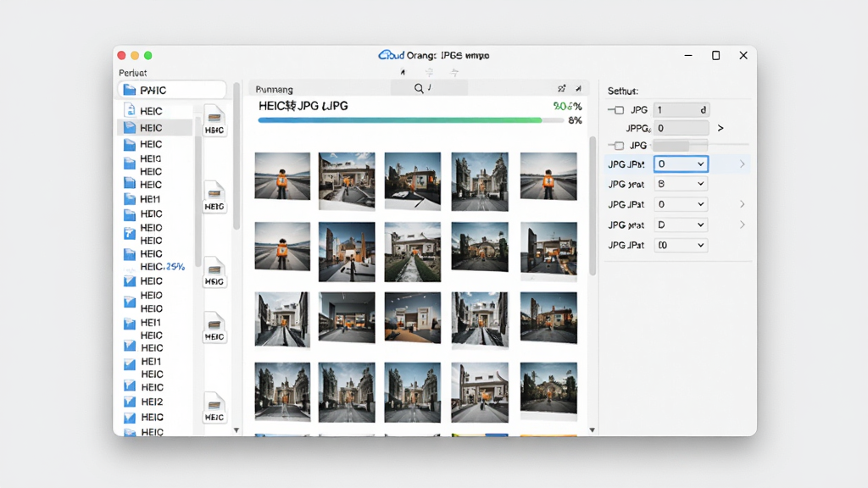Select the highlighted HEIC folder row in the sidebar
Image resolution: width=868 pixels, height=488 pixels.
[x=154, y=128]
